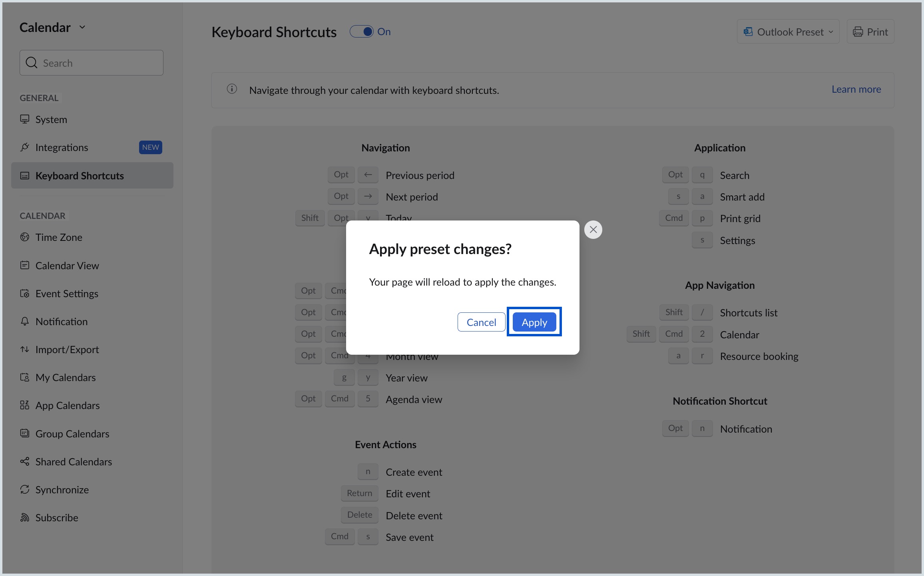
Task: Click the Notification bell icon
Action: tap(25, 321)
